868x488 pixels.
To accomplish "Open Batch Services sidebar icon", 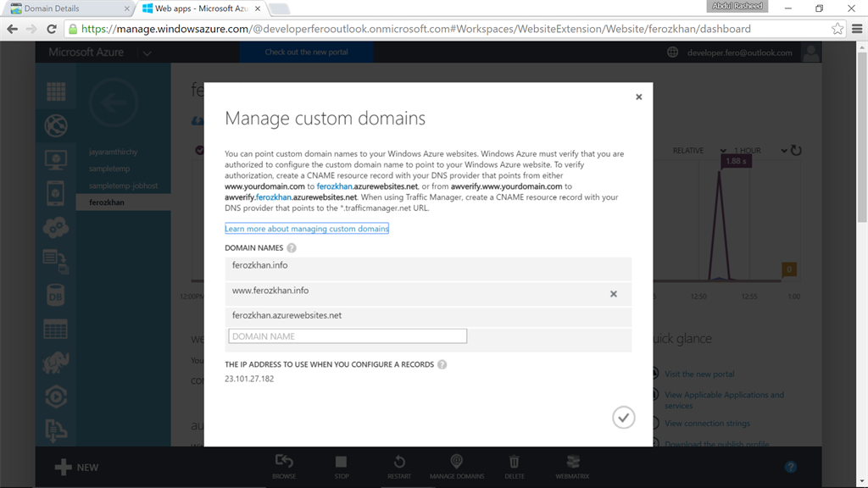I will coord(56,261).
